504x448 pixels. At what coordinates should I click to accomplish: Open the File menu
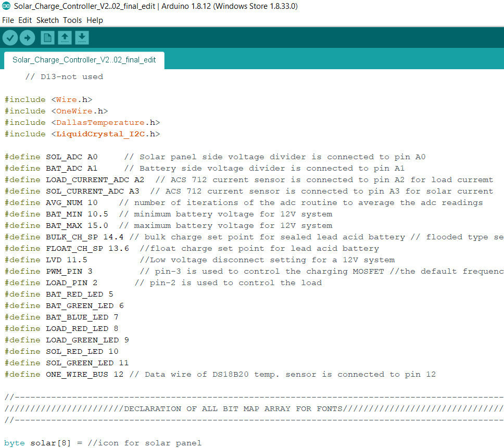pos(8,20)
